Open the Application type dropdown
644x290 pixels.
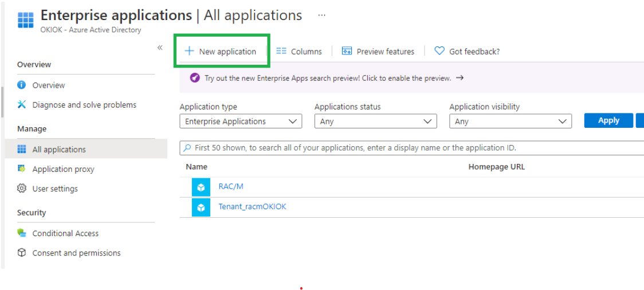241,121
